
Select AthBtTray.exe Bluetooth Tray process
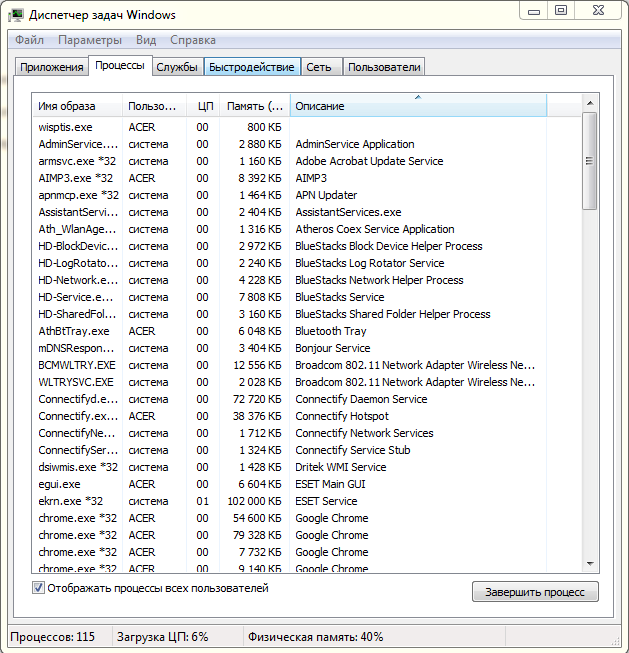click(289, 331)
